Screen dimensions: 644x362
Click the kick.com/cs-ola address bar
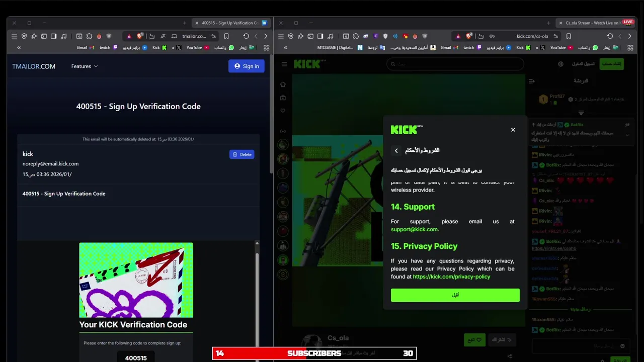pos(532,36)
